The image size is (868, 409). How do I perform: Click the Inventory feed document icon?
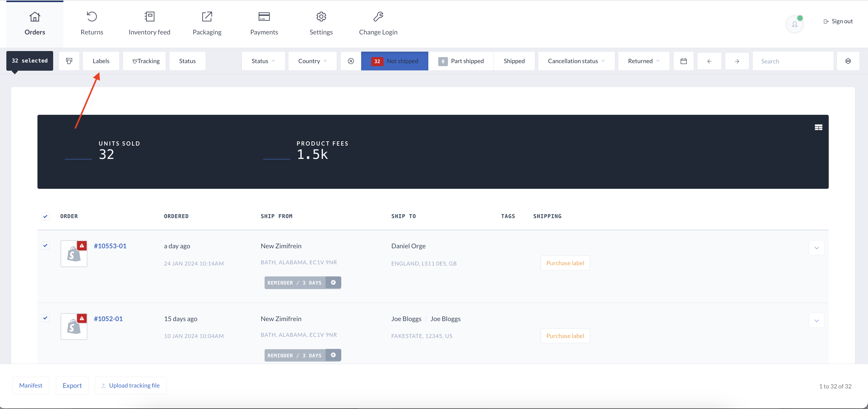149,17
